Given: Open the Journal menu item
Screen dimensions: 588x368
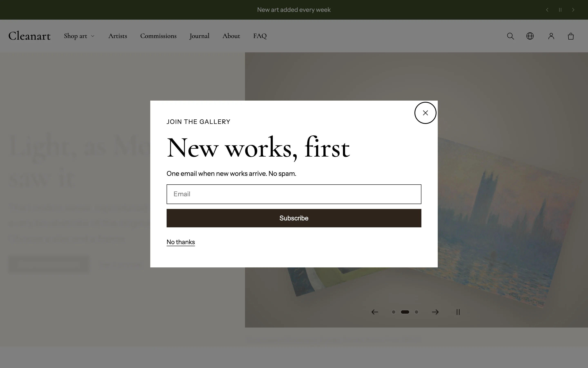Looking at the screenshot, I should click(199, 36).
